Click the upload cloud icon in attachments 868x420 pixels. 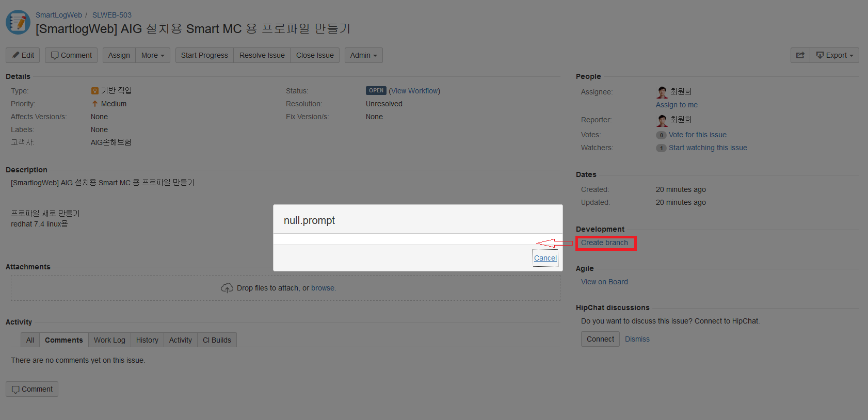(x=227, y=288)
